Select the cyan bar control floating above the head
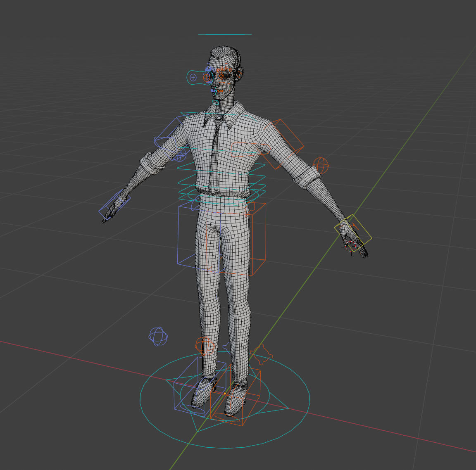Viewport: 476px width, 470px height. tap(225, 34)
